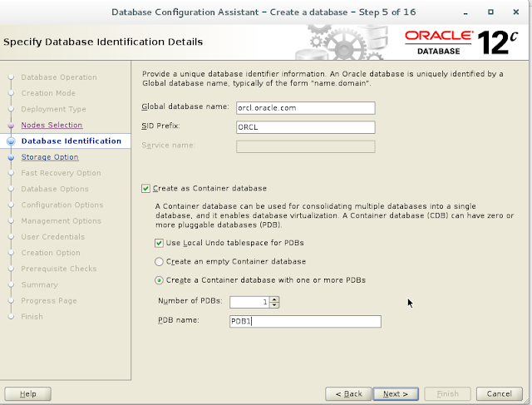
Task: Click the PDB name label
Action: [179, 320]
